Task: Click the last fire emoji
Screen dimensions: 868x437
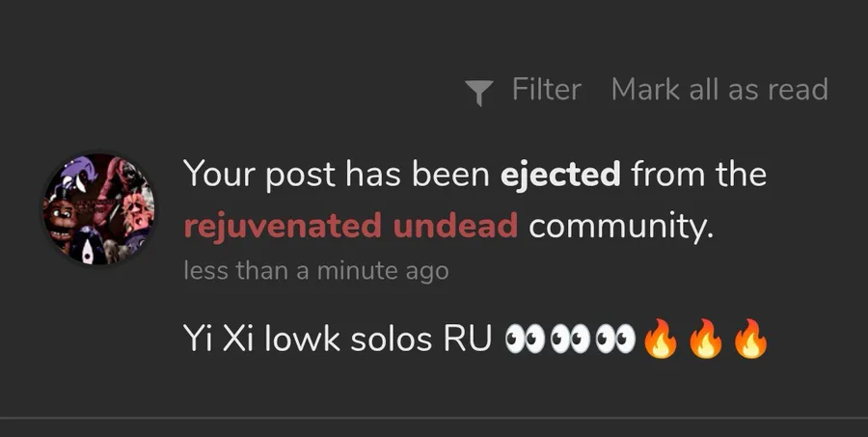Action: point(751,339)
